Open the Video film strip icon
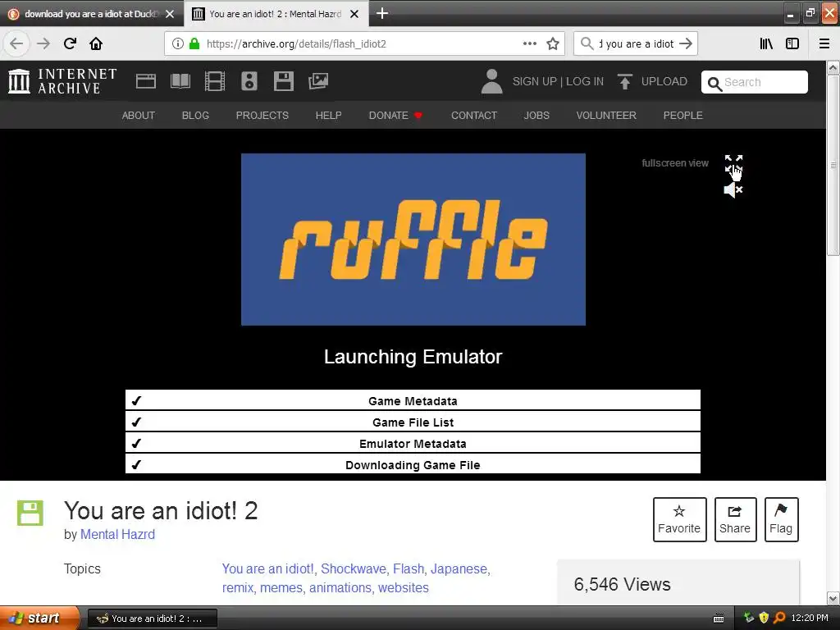 pos(215,81)
